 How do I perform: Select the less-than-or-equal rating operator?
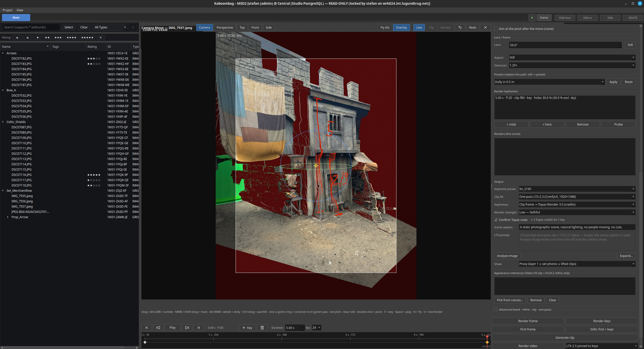click(17, 37)
